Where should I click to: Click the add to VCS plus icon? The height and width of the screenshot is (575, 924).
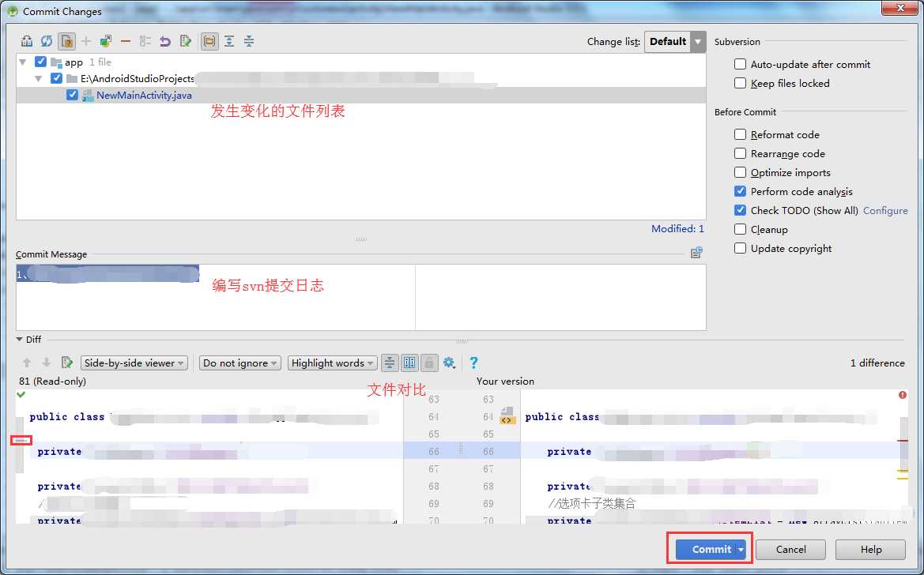[x=86, y=41]
